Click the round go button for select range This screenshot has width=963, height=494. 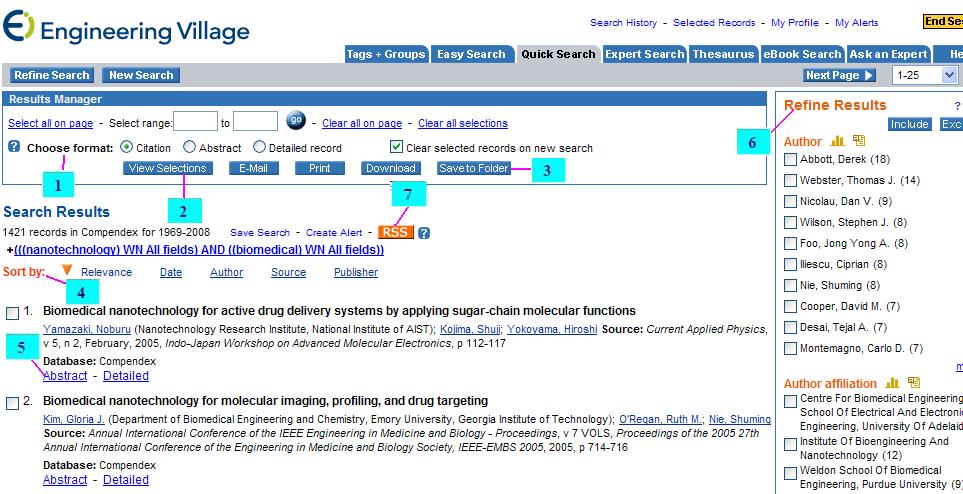click(x=295, y=121)
